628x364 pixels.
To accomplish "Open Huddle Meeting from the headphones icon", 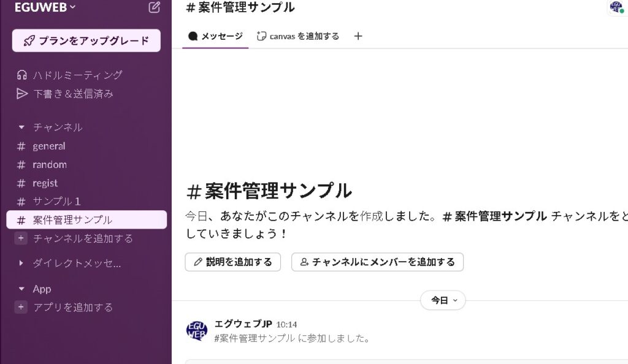I will tap(22, 75).
